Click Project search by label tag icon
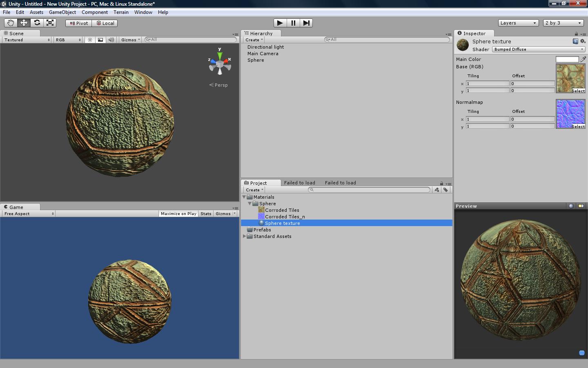 coord(445,190)
